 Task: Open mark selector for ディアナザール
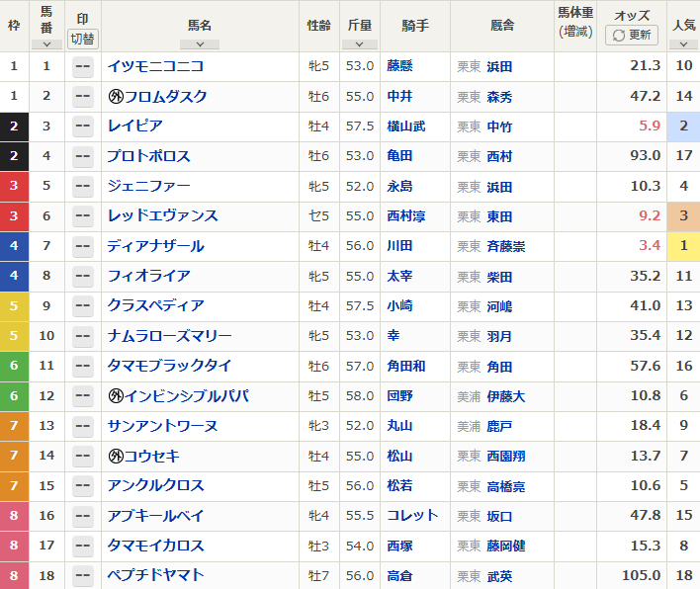pyautogui.click(x=83, y=246)
